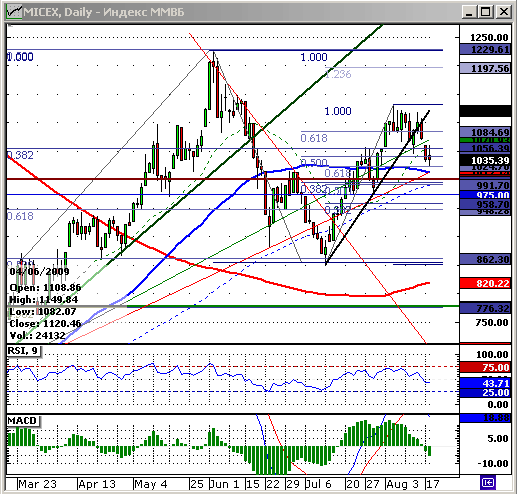The image size is (517, 494).
Task: Click the Jul 6 date label
Action: coord(318,484)
